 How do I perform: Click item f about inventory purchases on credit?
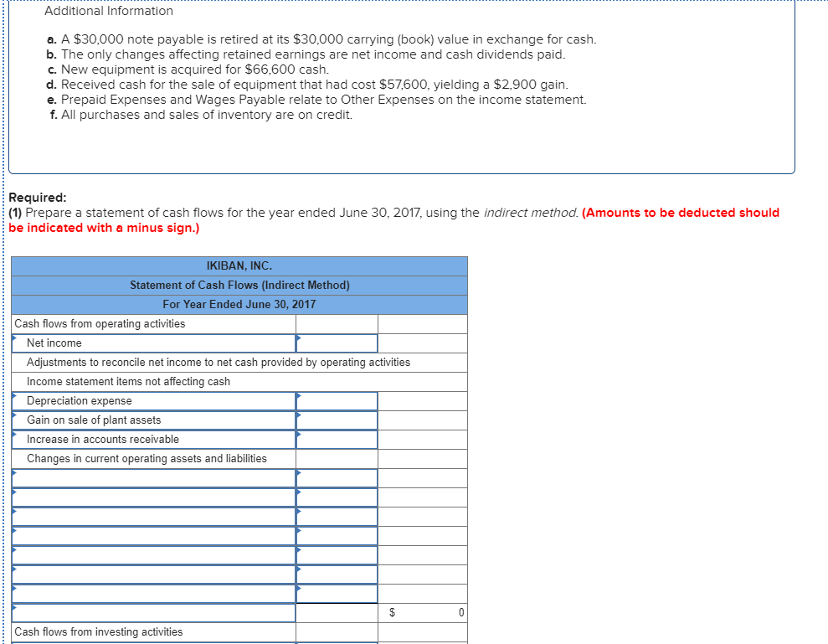(x=201, y=115)
